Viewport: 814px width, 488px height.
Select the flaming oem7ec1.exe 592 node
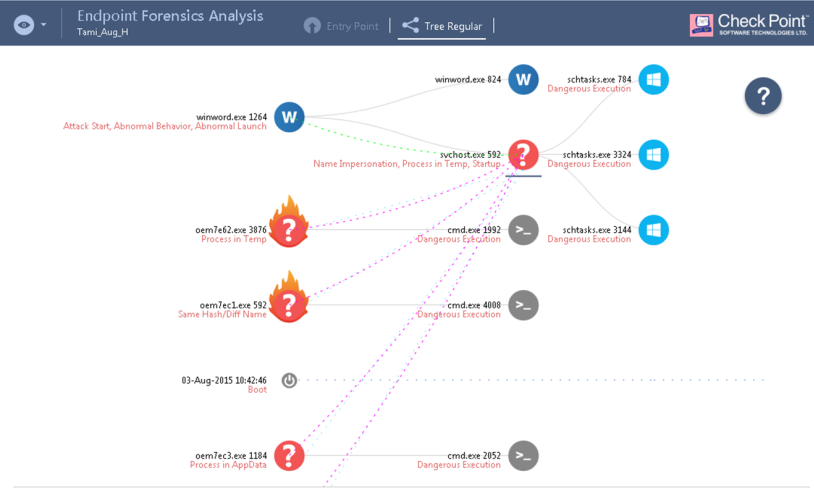289,297
